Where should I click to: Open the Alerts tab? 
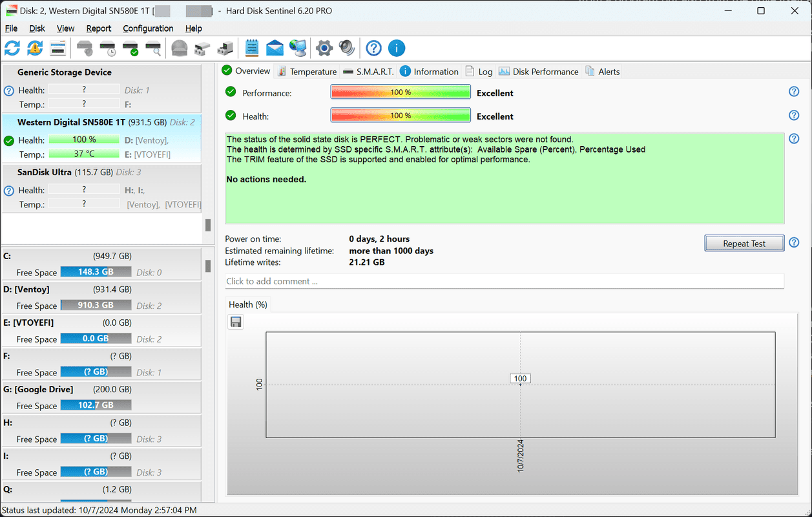pos(603,72)
